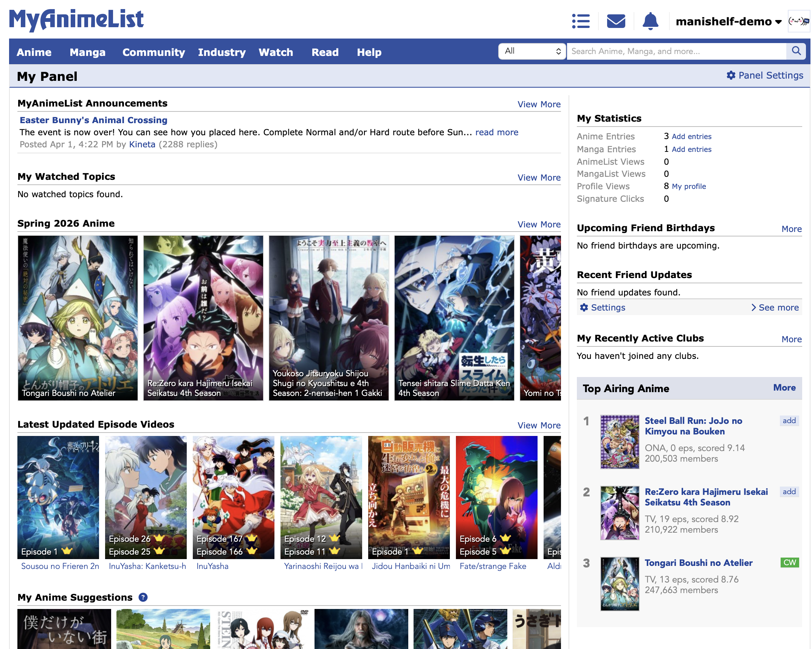The height and width of the screenshot is (649, 812).
Task: Open the Read menu
Action: [325, 52]
